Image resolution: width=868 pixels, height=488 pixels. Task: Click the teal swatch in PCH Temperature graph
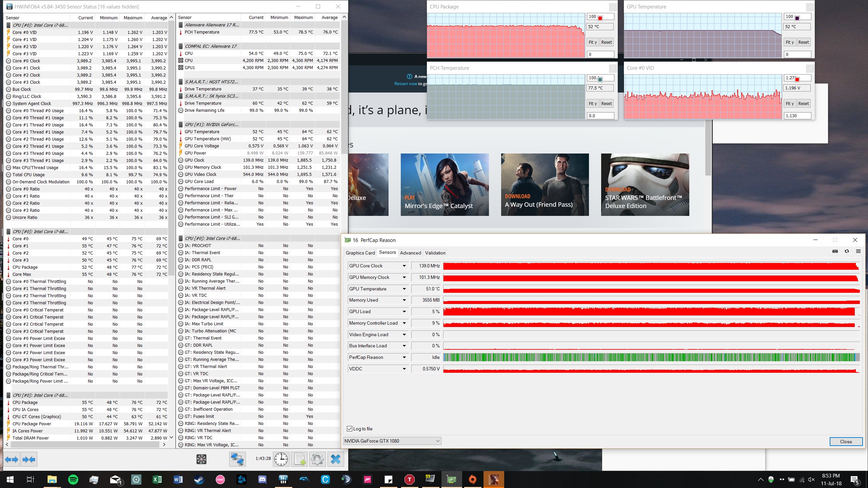click(x=600, y=79)
